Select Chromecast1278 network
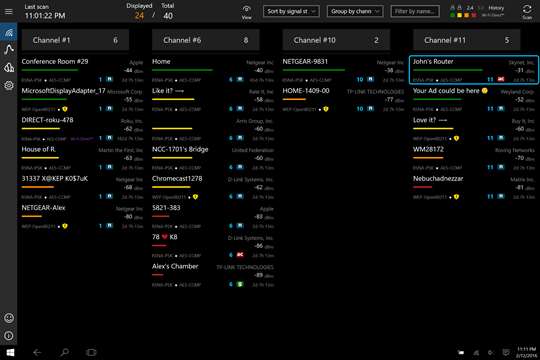The width and height of the screenshot is (540, 360). [x=213, y=187]
